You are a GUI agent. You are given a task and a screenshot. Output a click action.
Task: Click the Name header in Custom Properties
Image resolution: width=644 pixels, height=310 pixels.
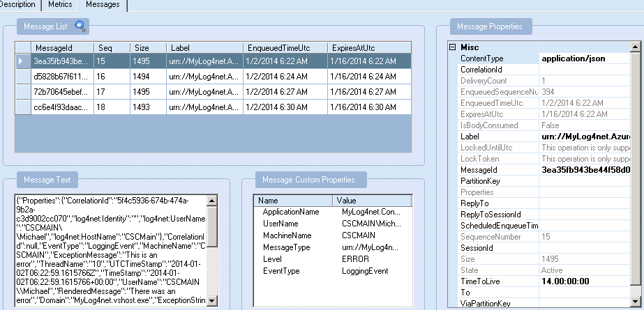tap(293, 201)
